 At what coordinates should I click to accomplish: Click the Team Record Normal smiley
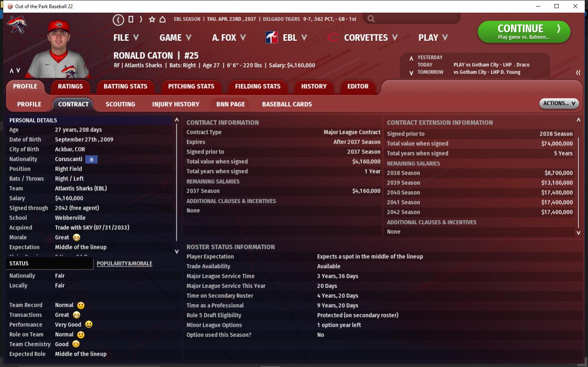click(81, 305)
